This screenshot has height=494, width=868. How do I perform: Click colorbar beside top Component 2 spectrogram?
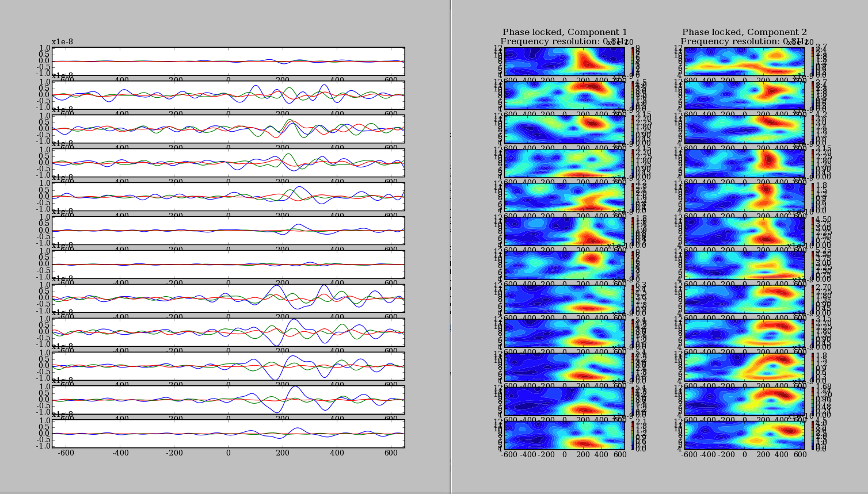point(813,61)
